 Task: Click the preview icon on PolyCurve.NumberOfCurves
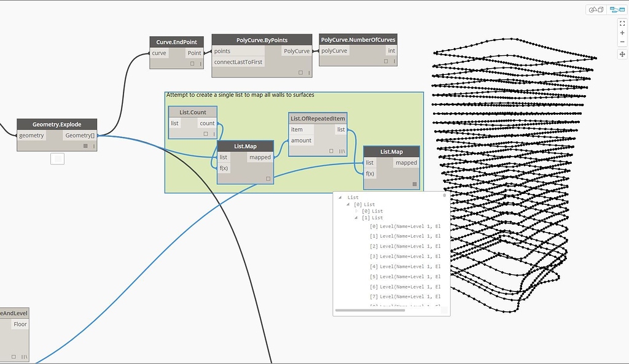coord(386,60)
